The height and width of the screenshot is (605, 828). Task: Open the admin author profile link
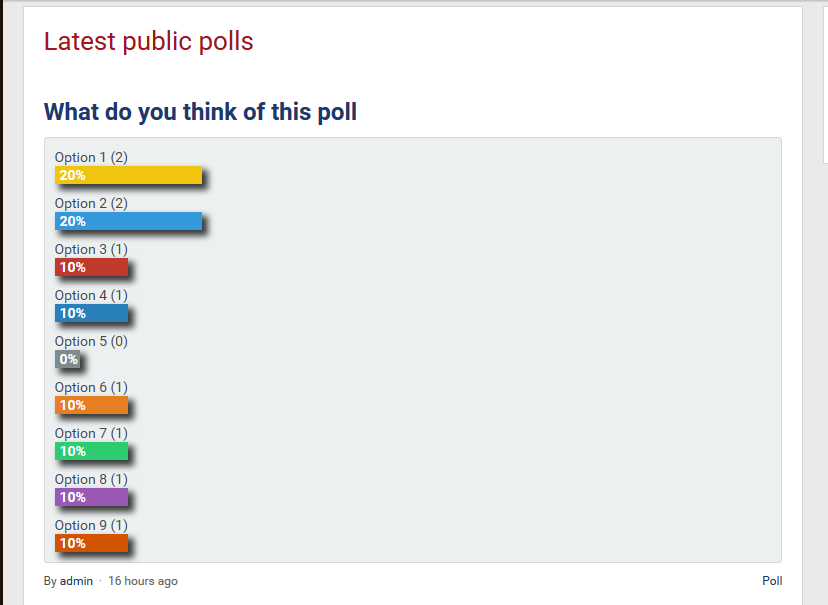pyautogui.click(x=76, y=581)
